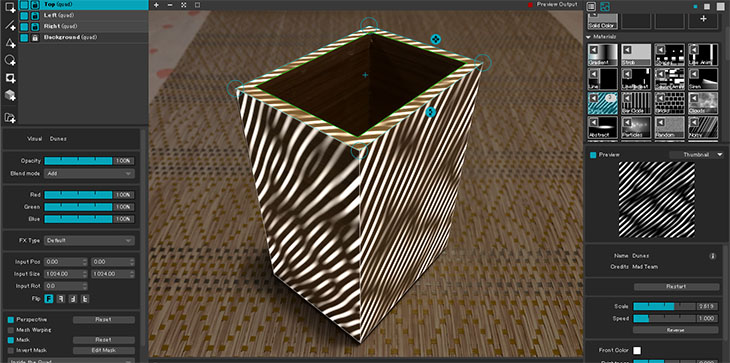Select the medium thumbnail size icon
730x363 pixels.
[707, 7]
